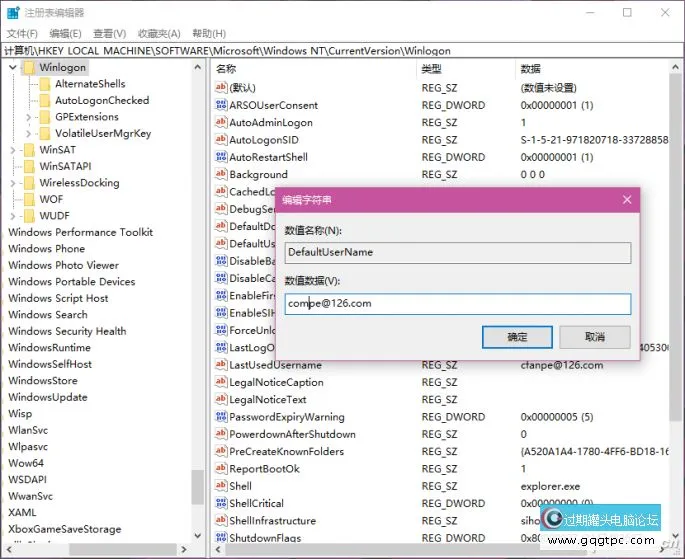The width and height of the screenshot is (685, 559).
Task: Click the DWORD icon beside ARSOUserConsent
Action: tap(221, 105)
